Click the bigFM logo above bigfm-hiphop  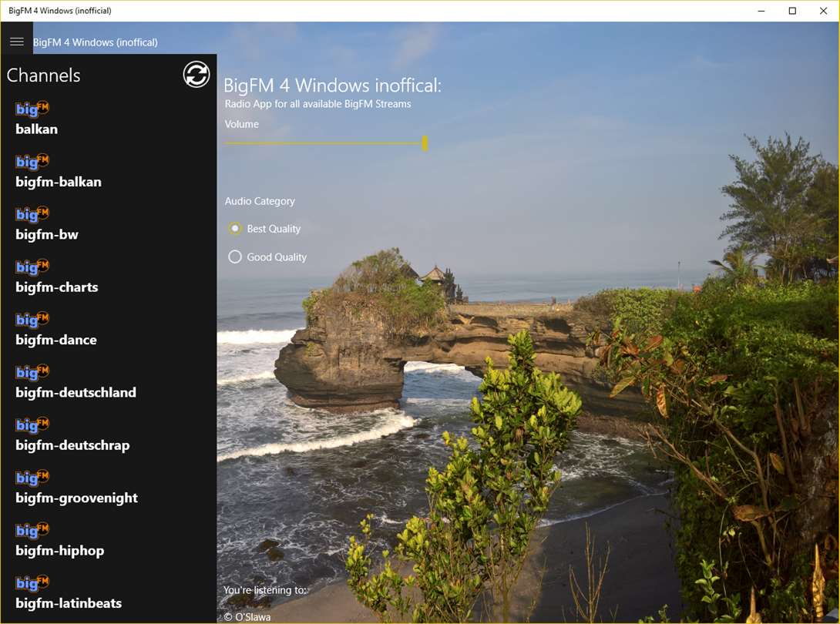(32, 529)
